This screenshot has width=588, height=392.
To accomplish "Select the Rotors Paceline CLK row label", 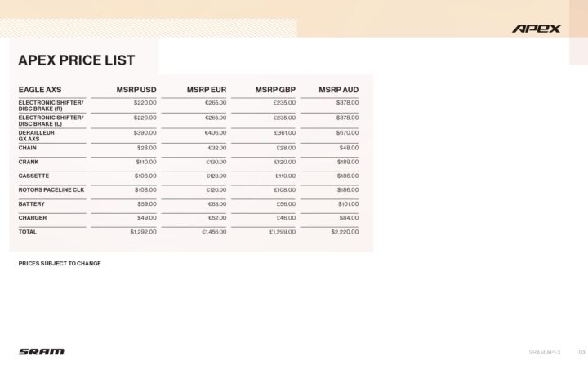I will pos(51,189).
